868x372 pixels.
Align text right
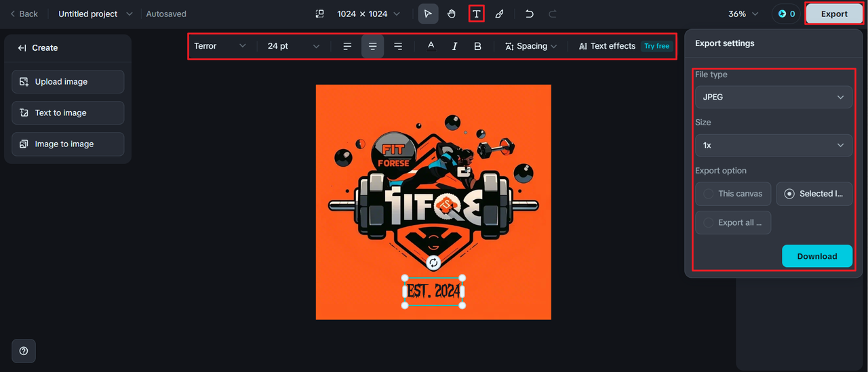click(x=398, y=46)
